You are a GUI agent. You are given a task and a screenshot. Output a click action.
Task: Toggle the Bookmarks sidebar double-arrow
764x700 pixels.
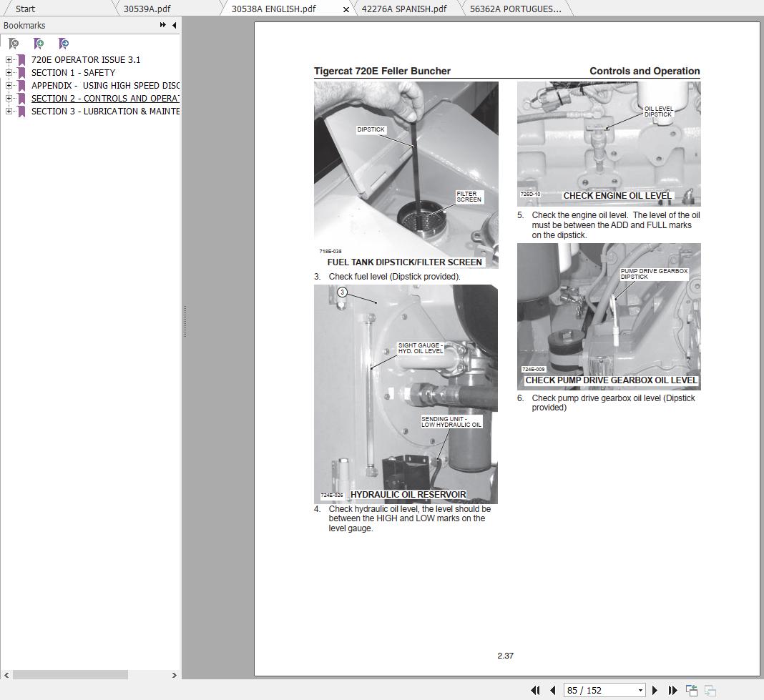tap(163, 25)
